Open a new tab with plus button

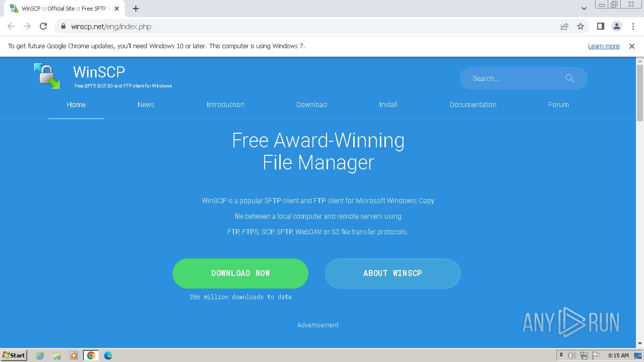[x=136, y=9]
